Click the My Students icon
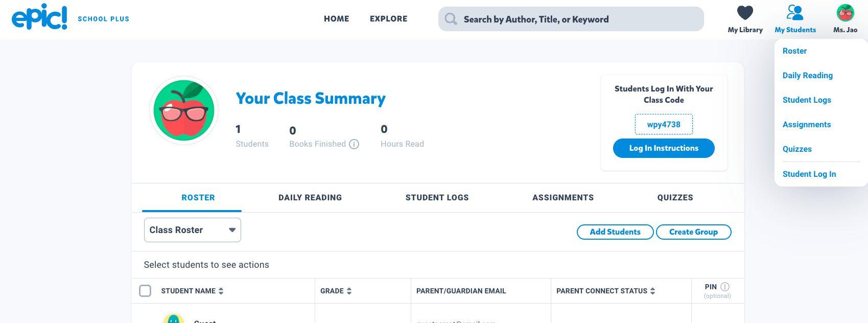 795,13
